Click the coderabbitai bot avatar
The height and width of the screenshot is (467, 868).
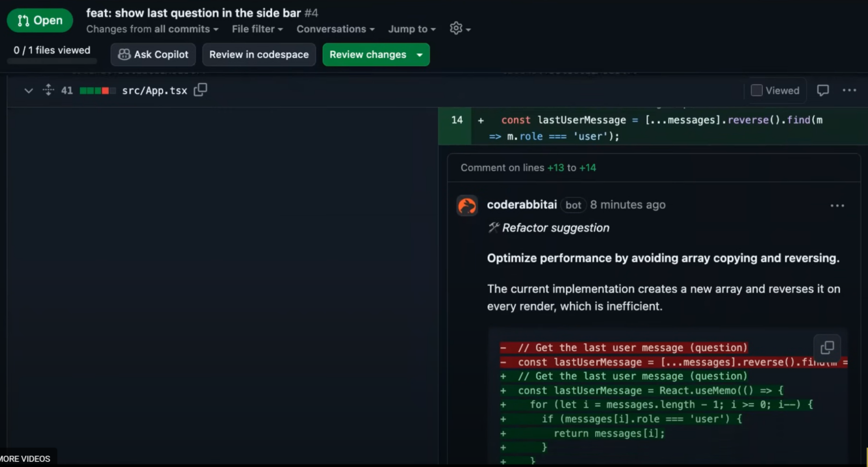click(x=467, y=205)
